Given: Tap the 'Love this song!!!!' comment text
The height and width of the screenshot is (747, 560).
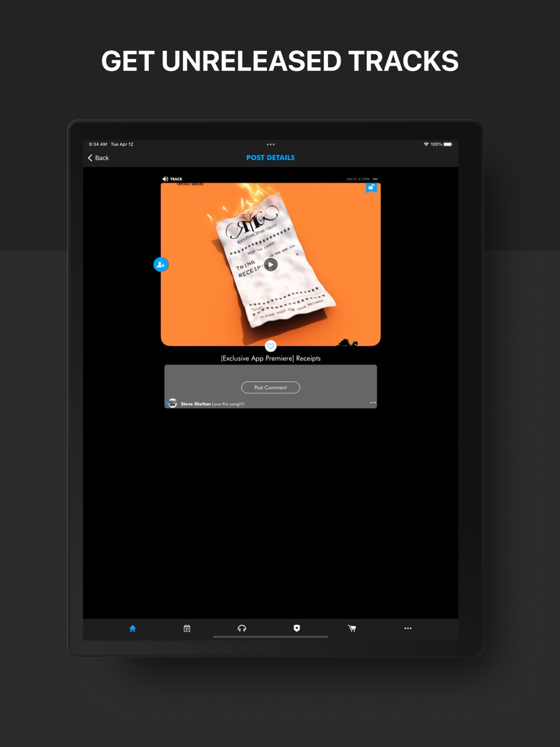Looking at the screenshot, I should pyautogui.click(x=228, y=404).
